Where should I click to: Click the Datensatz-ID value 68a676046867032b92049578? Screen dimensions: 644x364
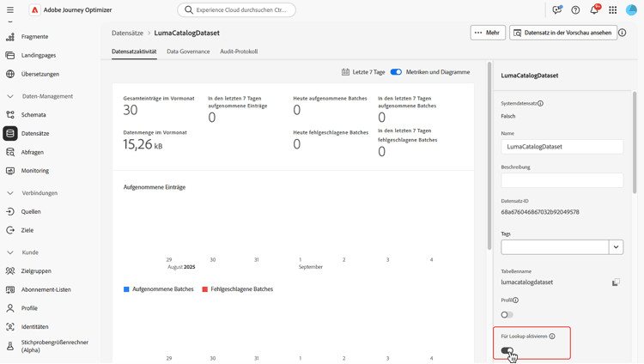pyautogui.click(x=540, y=212)
